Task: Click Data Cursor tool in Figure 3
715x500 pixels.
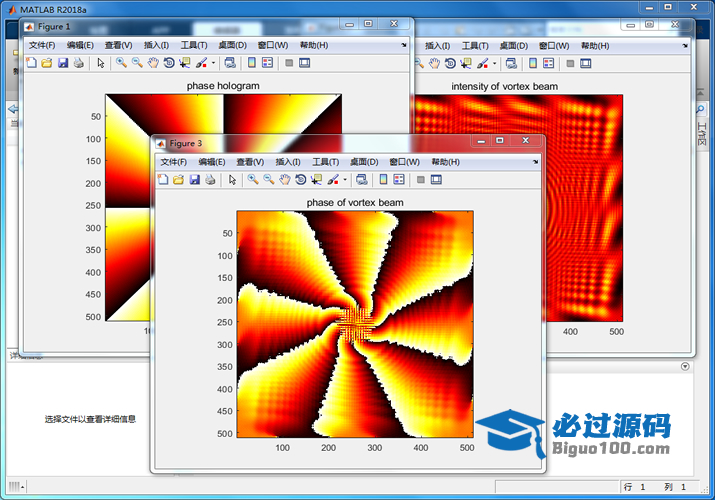Action: pos(315,180)
